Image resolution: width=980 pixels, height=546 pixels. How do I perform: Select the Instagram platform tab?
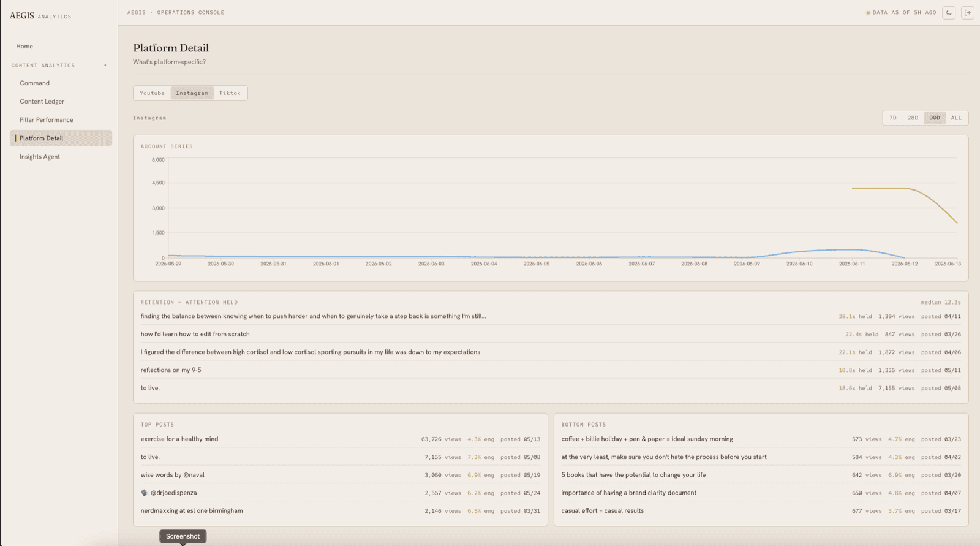click(192, 93)
